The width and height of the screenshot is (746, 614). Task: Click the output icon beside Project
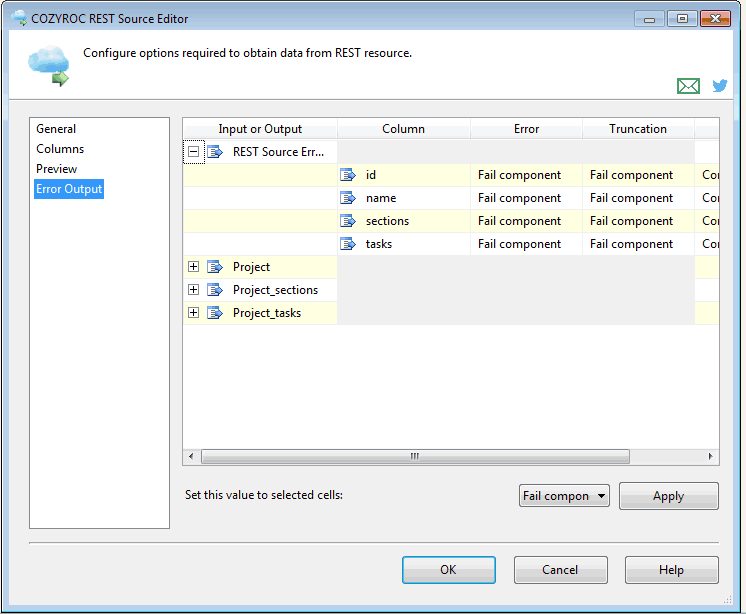pyautogui.click(x=215, y=267)
